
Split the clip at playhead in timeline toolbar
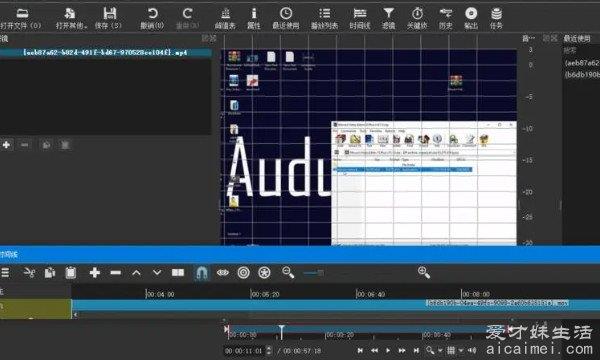coord(178,273)
